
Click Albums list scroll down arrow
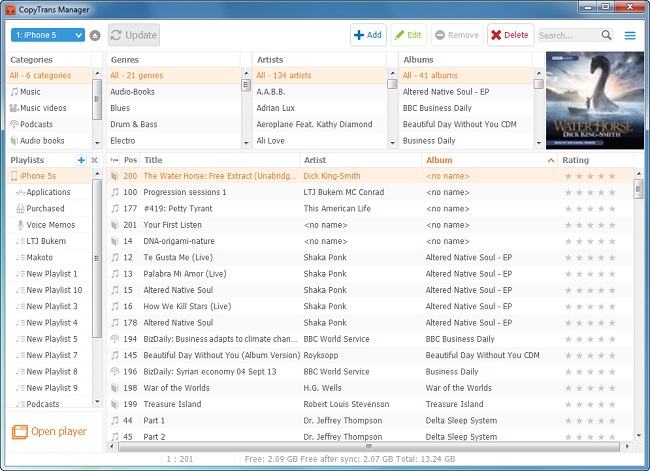click(539, 143)
